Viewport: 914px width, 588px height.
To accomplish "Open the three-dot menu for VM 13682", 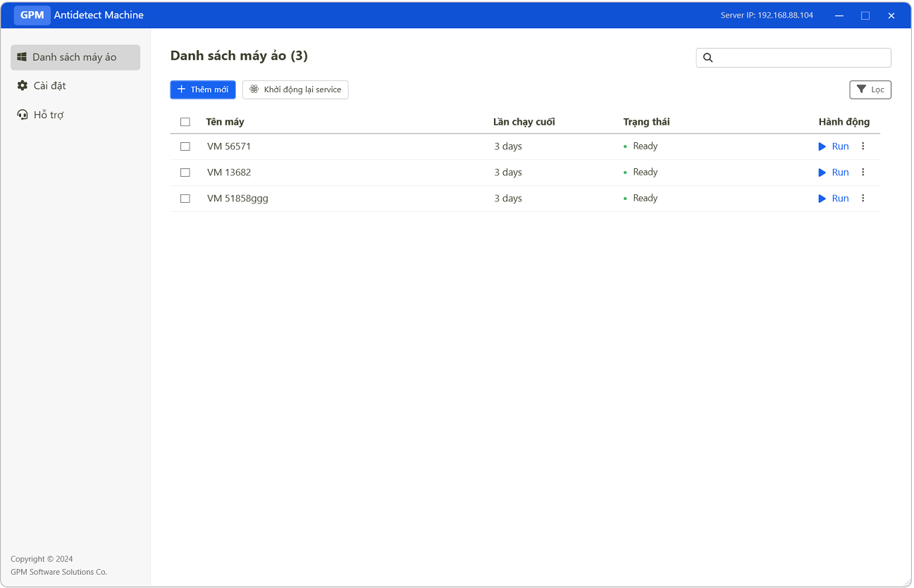I will coord(863,173).
